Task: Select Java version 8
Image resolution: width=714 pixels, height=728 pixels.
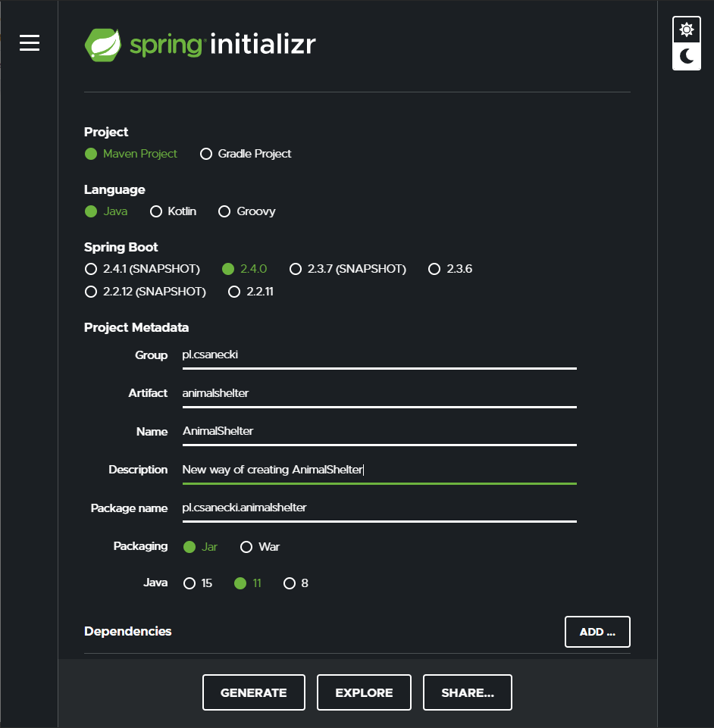Action: tap(296, 583)
